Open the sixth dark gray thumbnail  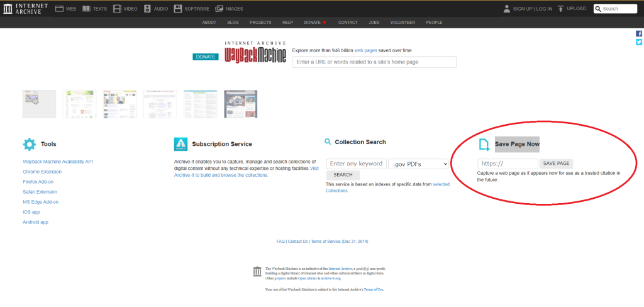241,104
